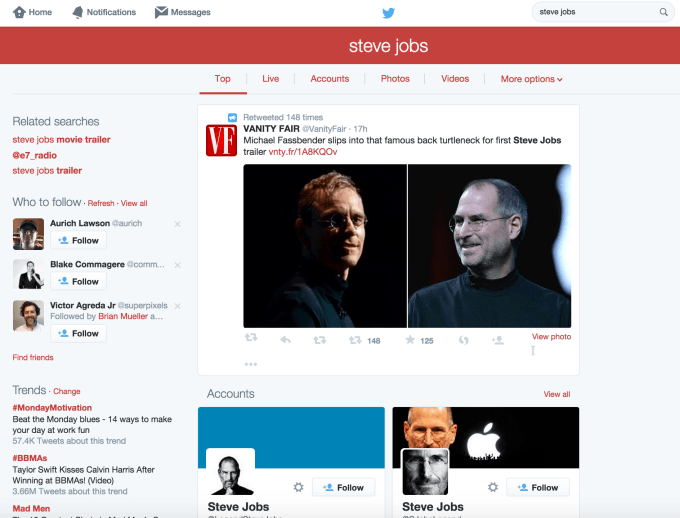Open gear menu on second Steve Jobs account
The height and width of the screenshot is (518, 680).
[x=493, y=487]
